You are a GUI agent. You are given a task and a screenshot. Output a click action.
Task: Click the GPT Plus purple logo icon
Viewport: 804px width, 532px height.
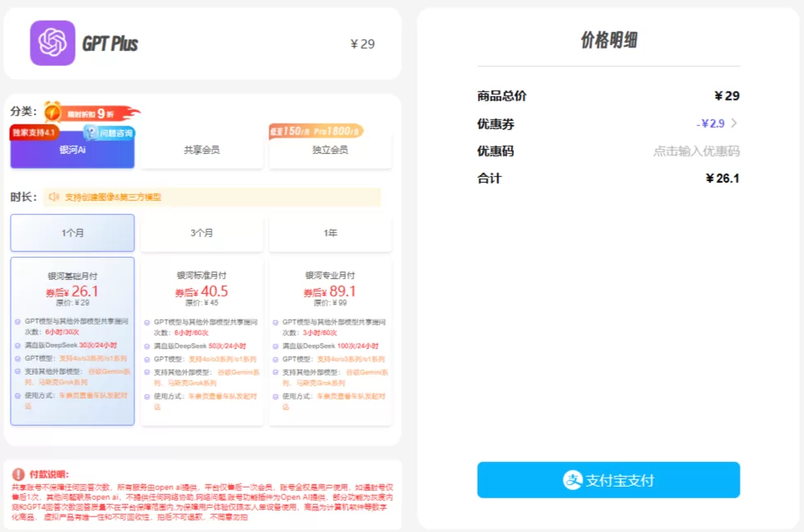[x=52, y=43]
